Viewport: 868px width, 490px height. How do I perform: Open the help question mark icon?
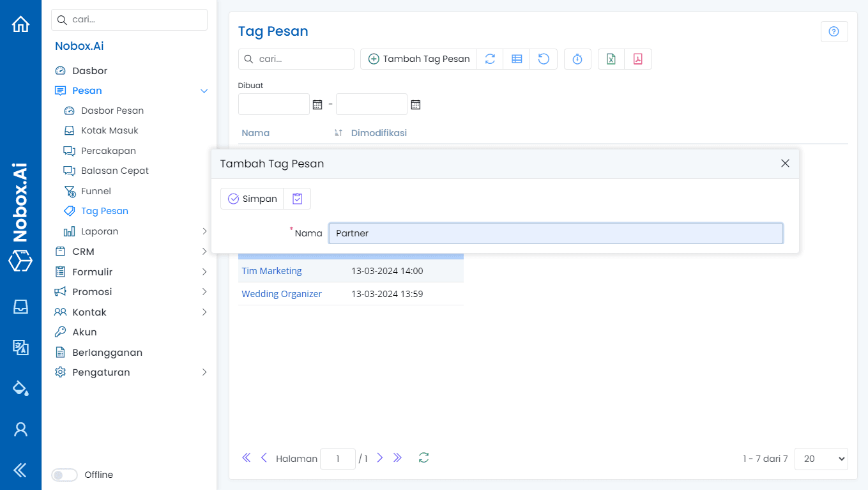click(834, 32)
